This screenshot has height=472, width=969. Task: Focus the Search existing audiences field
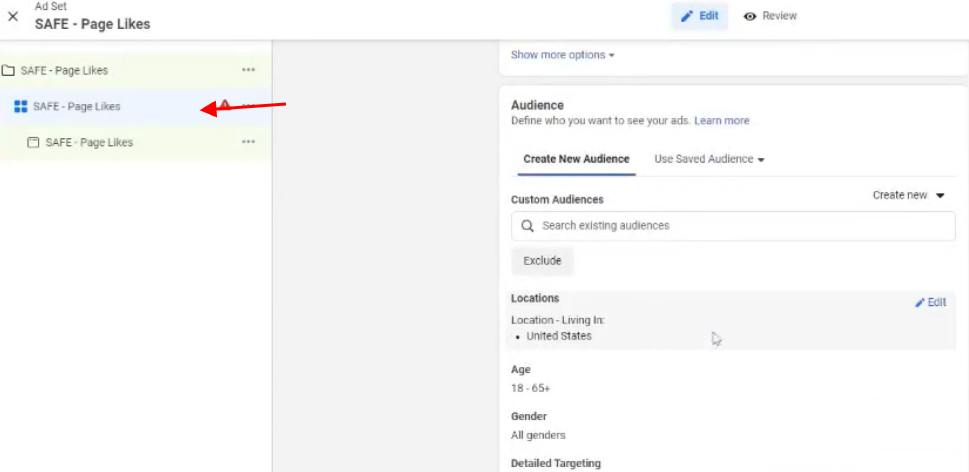[733, 226]
